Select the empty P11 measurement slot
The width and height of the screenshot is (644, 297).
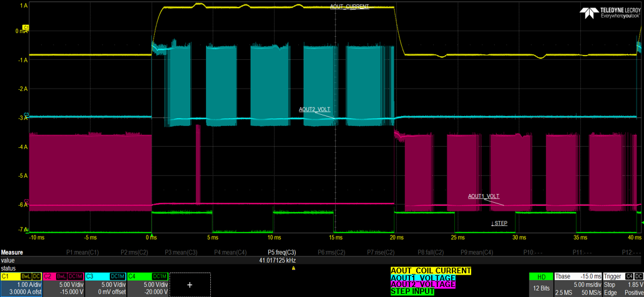[x=583, y=253]
